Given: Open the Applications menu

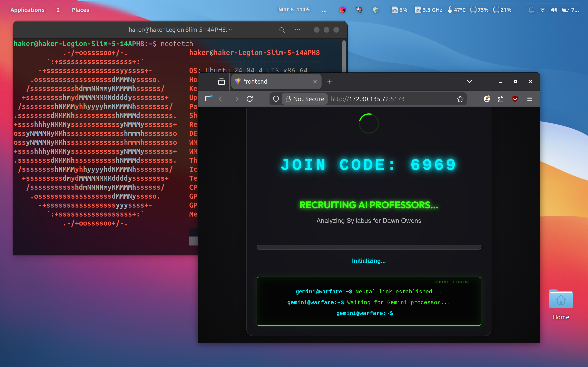Looking at the screenshot, I should click(27, 10).
